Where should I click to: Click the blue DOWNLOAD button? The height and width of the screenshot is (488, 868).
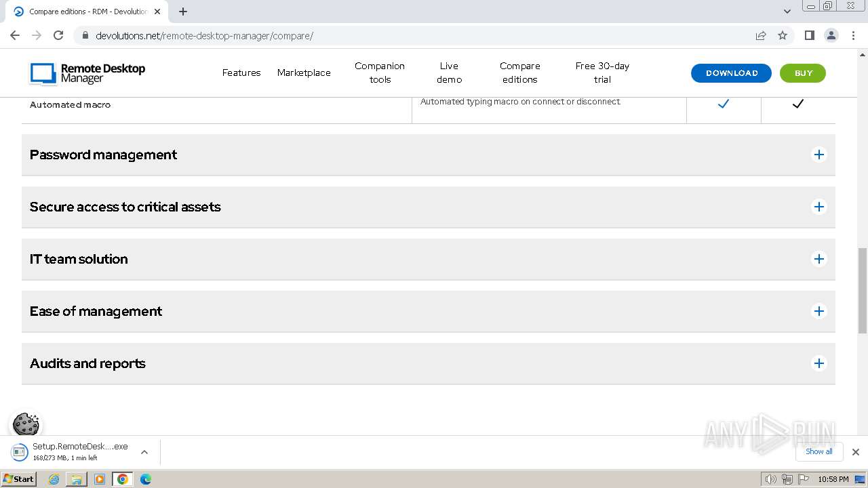[x=731, y=73]
